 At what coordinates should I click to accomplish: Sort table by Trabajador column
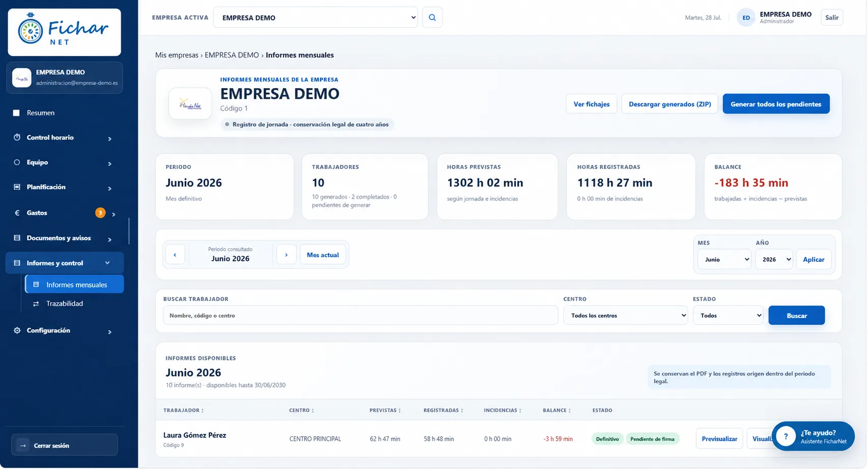tap(184, 411)
